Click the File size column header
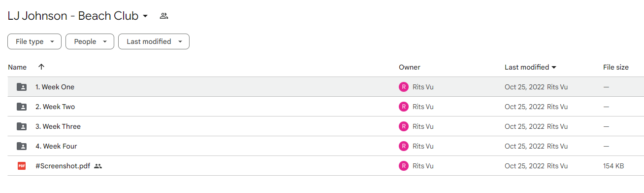Screen dimensions: 644x193 [x=616, y=67]
